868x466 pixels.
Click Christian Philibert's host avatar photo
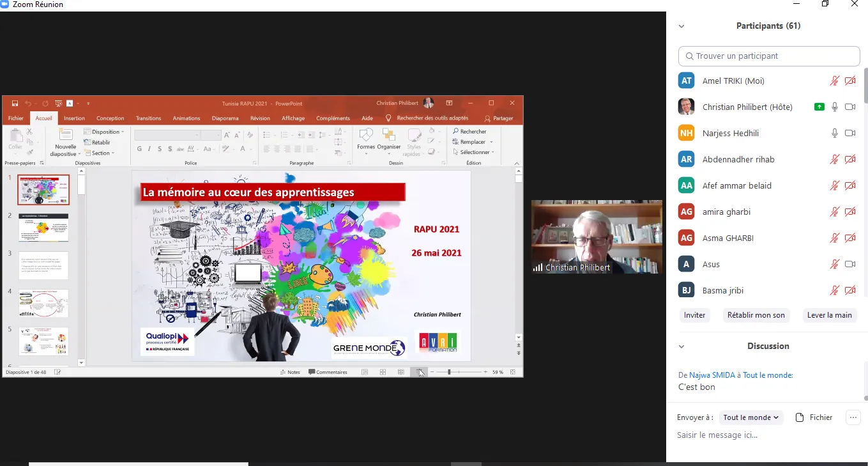[x=686, y=107]
